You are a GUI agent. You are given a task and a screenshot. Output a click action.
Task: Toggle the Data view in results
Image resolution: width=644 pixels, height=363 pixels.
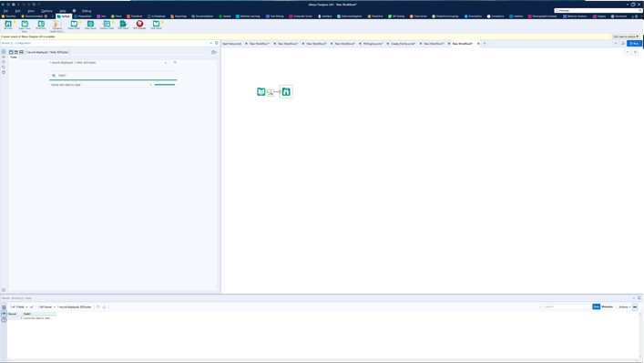[597, 306]
